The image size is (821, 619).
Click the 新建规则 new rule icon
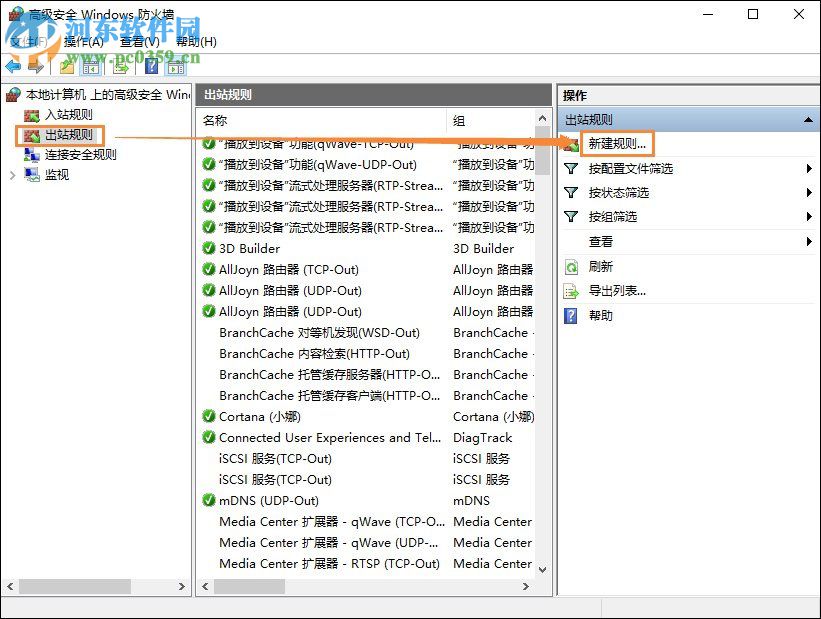pos(572,143)
